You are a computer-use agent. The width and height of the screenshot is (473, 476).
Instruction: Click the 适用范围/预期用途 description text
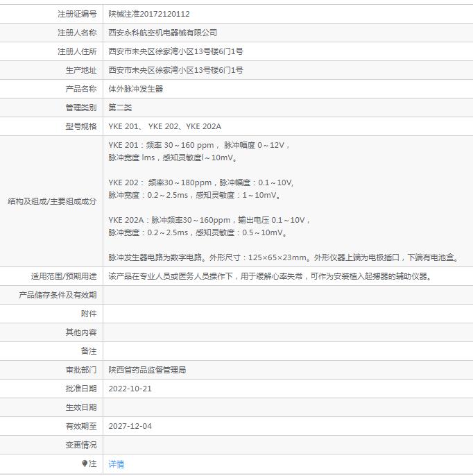click(x=270, y=276)
